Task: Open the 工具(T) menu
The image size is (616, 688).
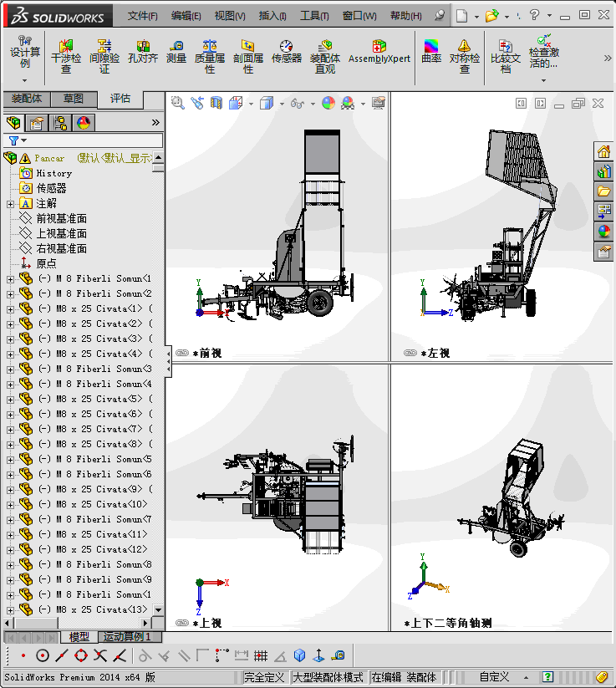Action: click(314, 16)
